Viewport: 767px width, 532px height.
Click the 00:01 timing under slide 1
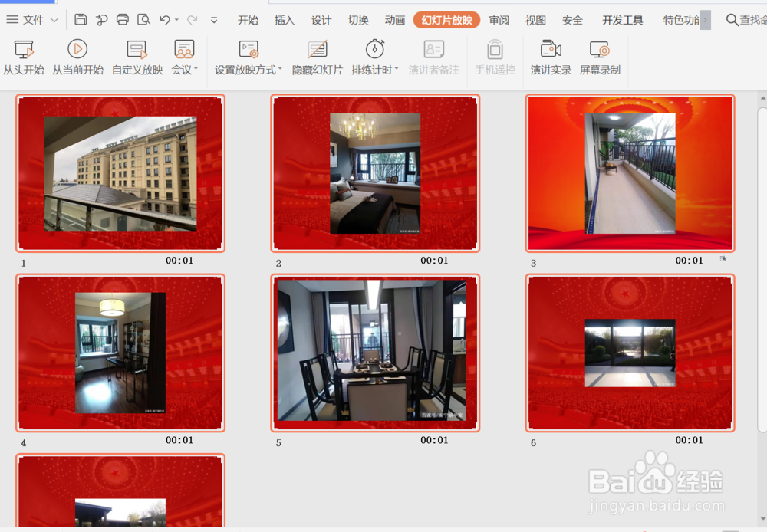(x=179, y=261)
